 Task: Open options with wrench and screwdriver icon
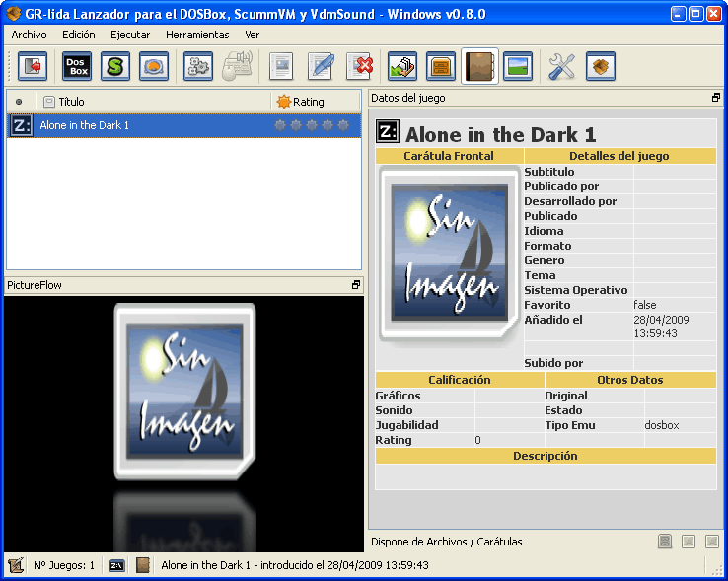point(562,66)
